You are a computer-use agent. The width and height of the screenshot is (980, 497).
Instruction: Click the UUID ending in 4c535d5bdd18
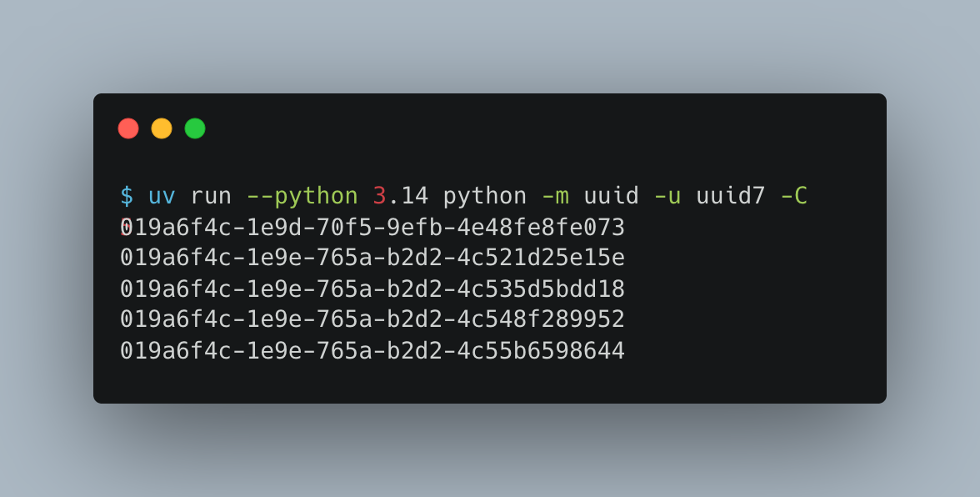[372, 289]
